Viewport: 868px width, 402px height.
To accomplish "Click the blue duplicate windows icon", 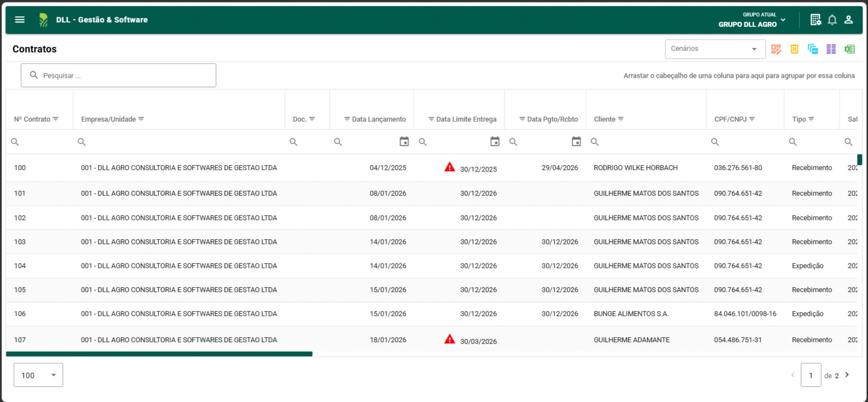I will (x=813, y=49).
